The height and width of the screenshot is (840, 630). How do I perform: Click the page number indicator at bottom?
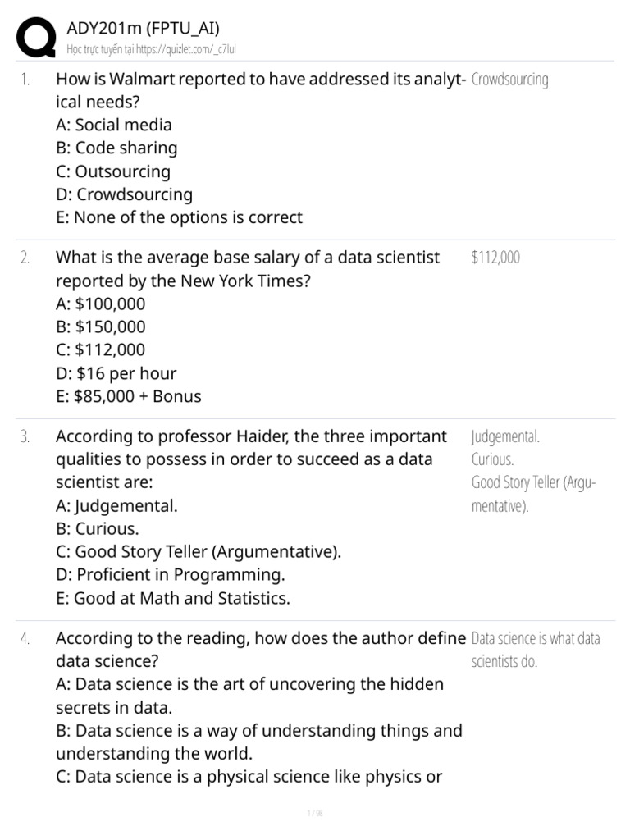tap(314, 814)
